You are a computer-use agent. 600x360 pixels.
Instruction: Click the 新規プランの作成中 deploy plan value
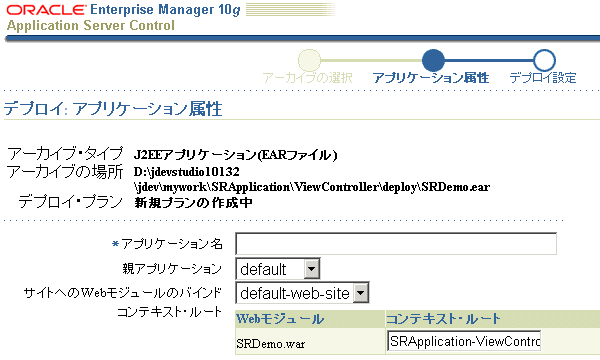click(193, 202)
